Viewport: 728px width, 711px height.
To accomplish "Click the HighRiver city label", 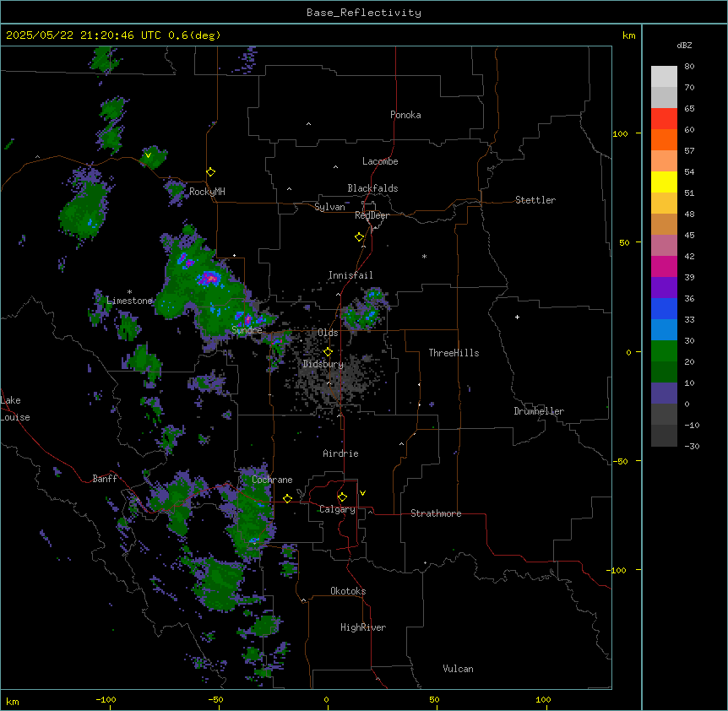I will [363, 627].
